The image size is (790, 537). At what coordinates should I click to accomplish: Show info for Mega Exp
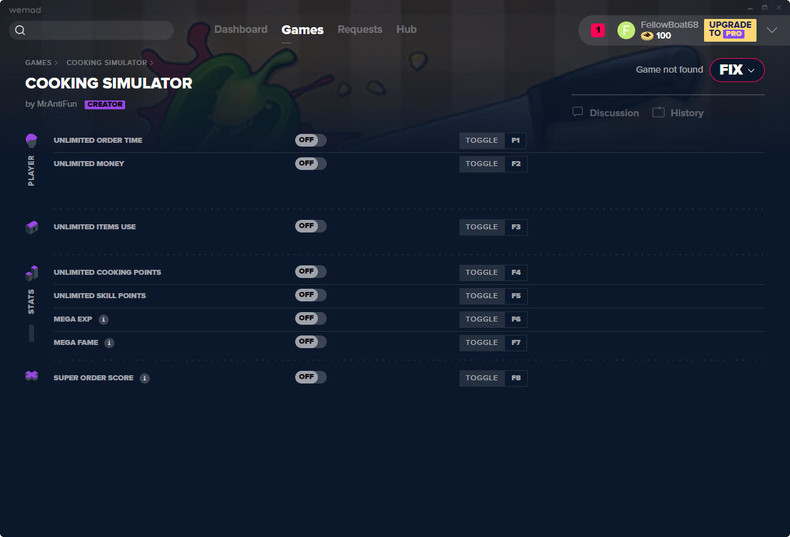pyautogui.click(x=103, y=319)
